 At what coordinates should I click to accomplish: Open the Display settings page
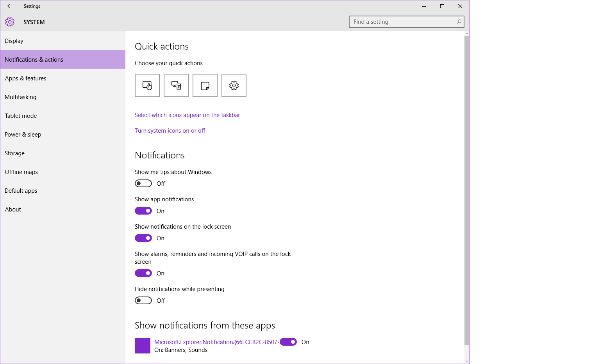(x=14, y=41)
